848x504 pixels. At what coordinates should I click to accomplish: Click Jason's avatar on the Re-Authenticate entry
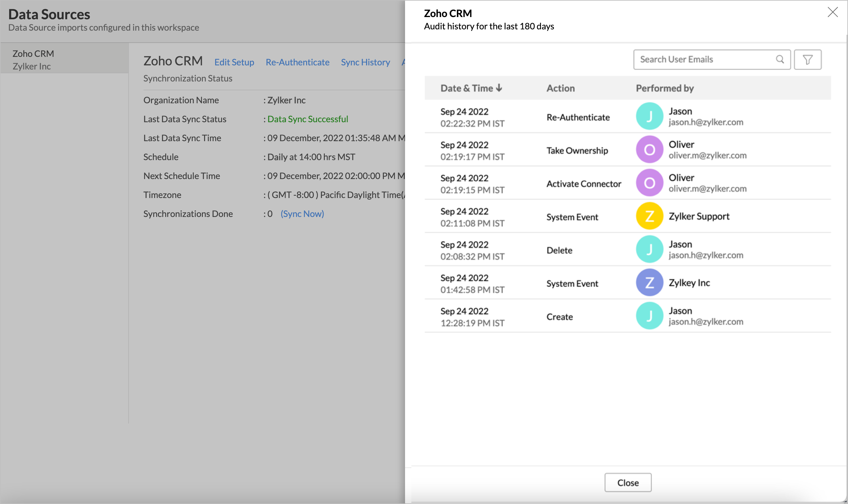click(x=649, y=116)
